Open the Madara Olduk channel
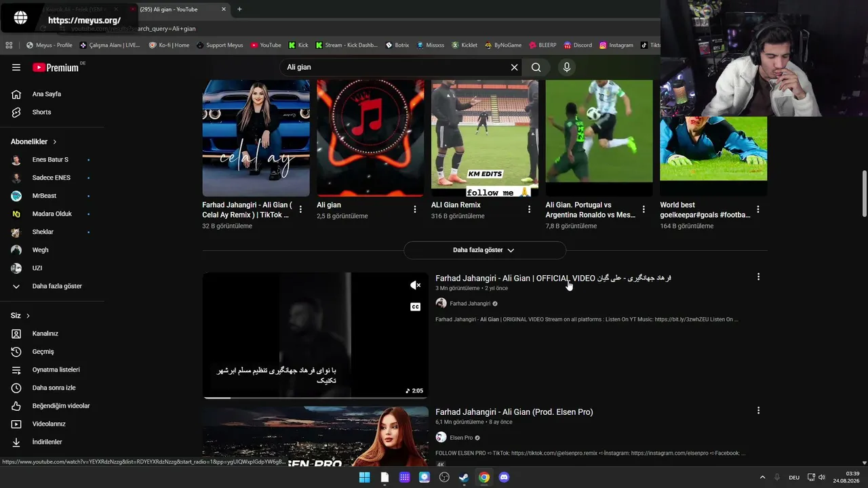The image size is (868, 488). 52,214
